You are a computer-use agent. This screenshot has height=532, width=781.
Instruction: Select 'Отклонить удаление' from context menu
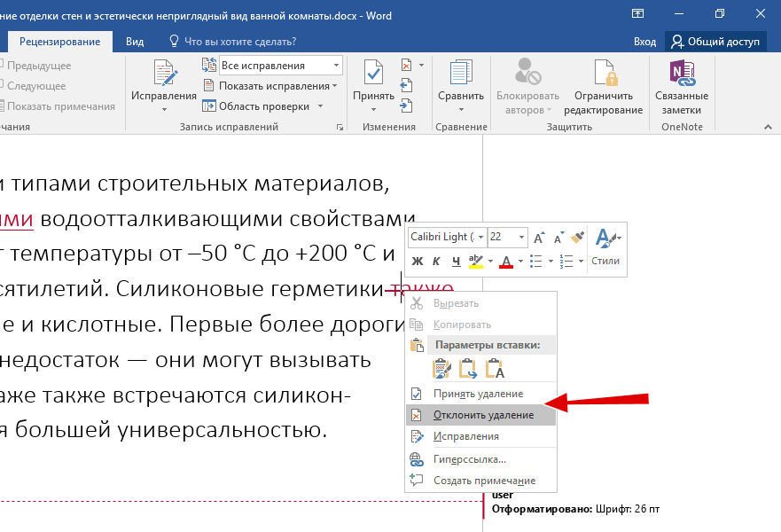point(480,415)
